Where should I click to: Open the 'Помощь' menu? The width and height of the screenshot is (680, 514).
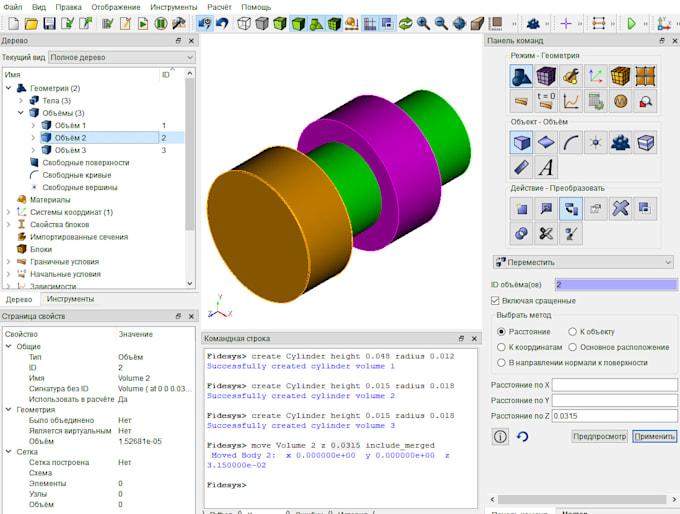tap(256, 7)
